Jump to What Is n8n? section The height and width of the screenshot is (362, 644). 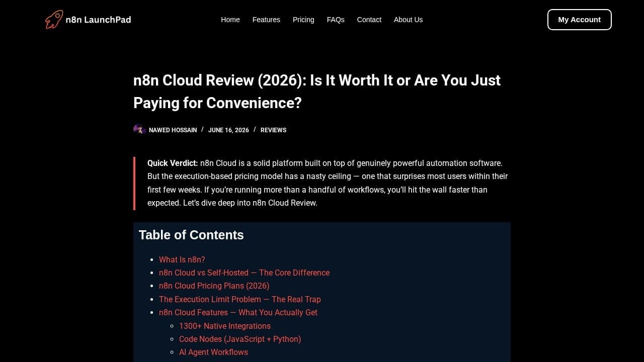pos(182,259)
